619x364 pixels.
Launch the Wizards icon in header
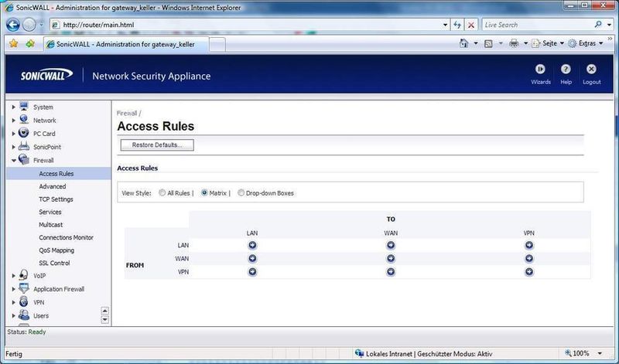tap(540, 70)
